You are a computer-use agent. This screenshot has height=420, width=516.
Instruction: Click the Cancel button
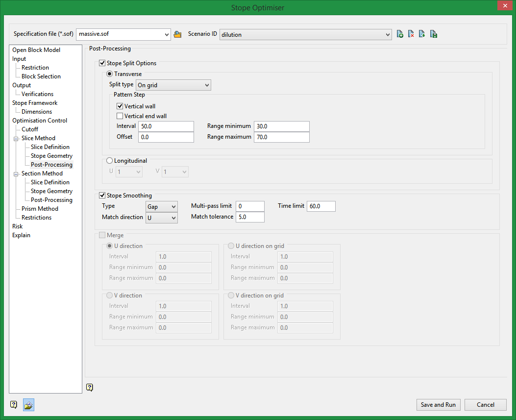pyautogui.click(x=485, y=405)
